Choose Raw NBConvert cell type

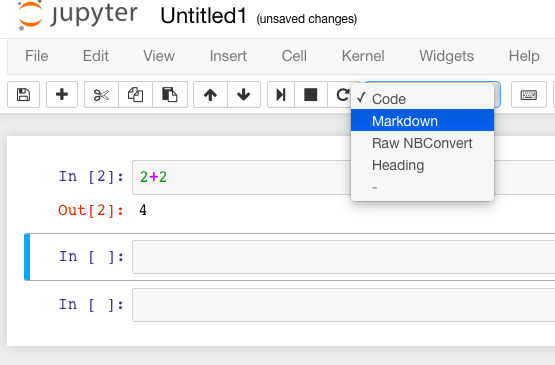tap(422, 143)
